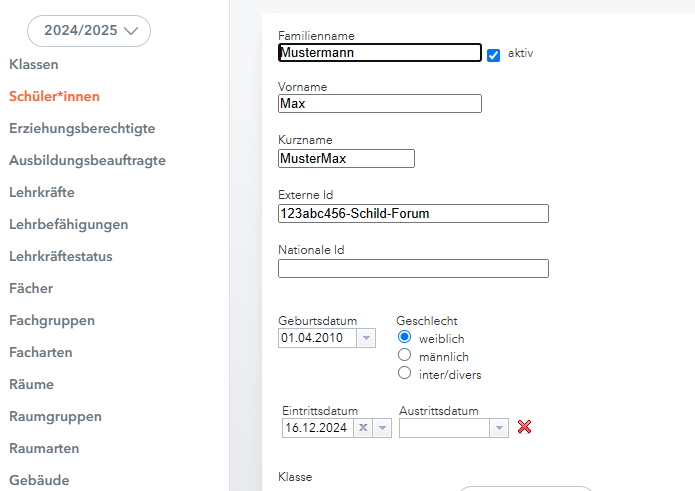Select Facharten menu entry
The height and width of the screenshot is (491, 695).
[x=41, y=352]
